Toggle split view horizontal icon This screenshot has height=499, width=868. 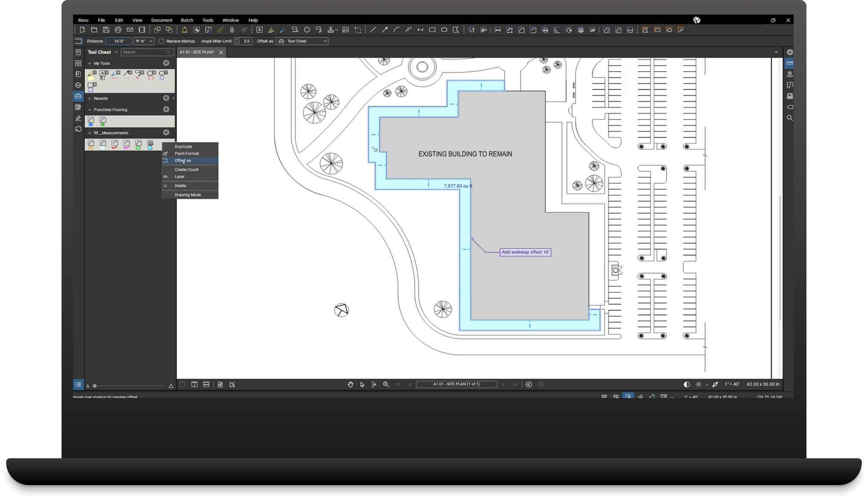point(206,384)
